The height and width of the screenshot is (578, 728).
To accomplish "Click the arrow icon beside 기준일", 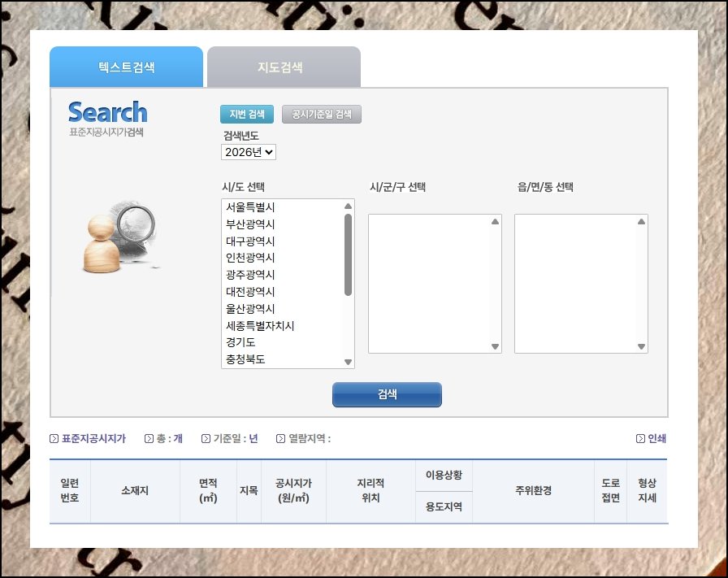I will [206, 439].
